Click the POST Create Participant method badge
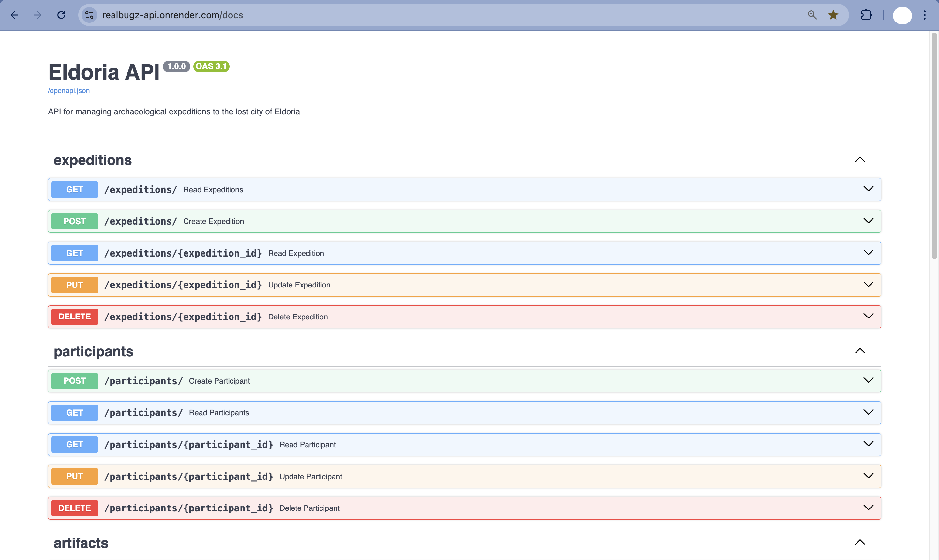 [74, 381]
